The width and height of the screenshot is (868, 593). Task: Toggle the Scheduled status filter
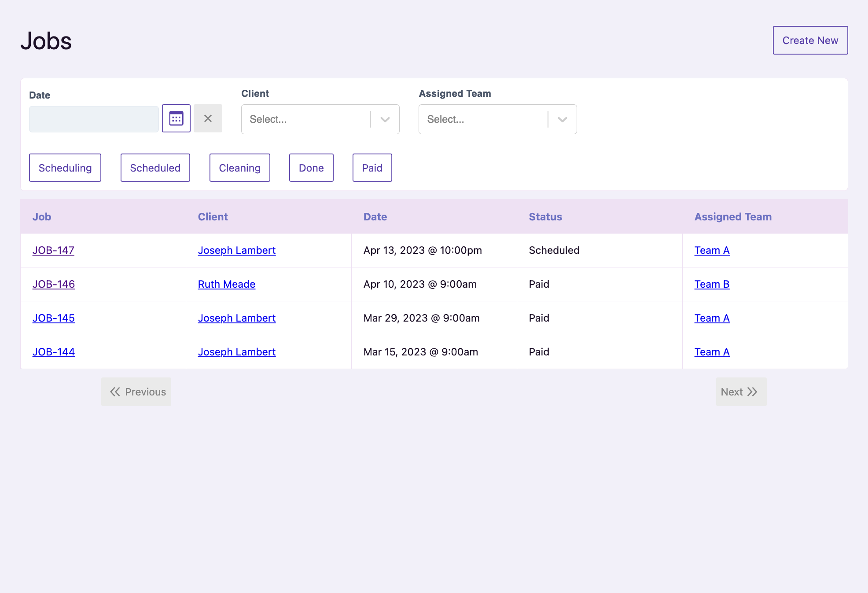point(155,168)
